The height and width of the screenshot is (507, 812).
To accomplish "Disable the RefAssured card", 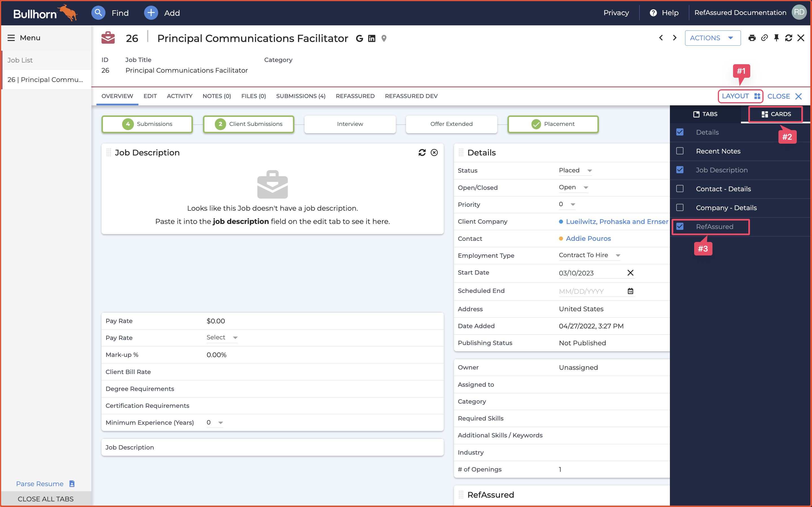I will 680,226.
